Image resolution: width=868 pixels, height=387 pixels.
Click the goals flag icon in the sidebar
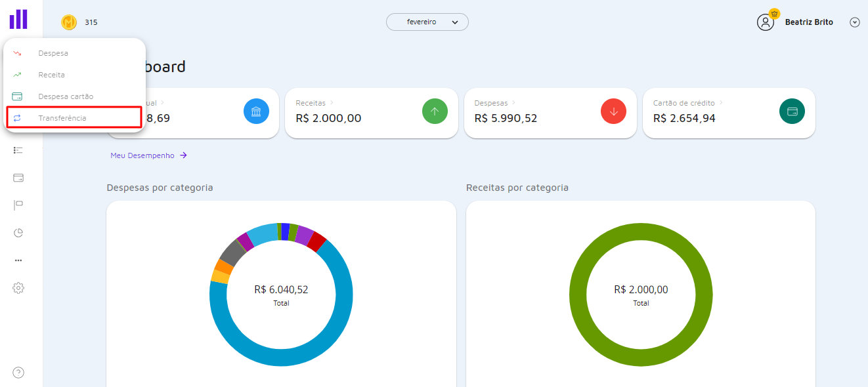(x=18, y=205)
